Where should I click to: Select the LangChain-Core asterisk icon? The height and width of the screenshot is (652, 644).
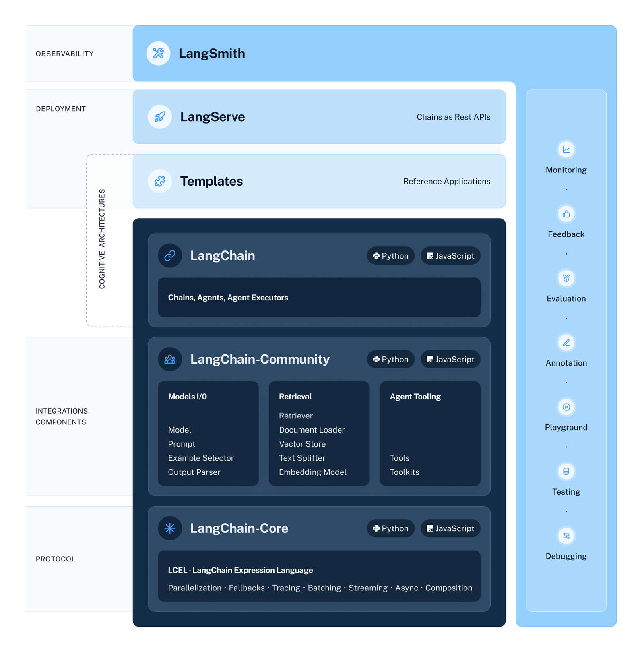click(169, 528)
